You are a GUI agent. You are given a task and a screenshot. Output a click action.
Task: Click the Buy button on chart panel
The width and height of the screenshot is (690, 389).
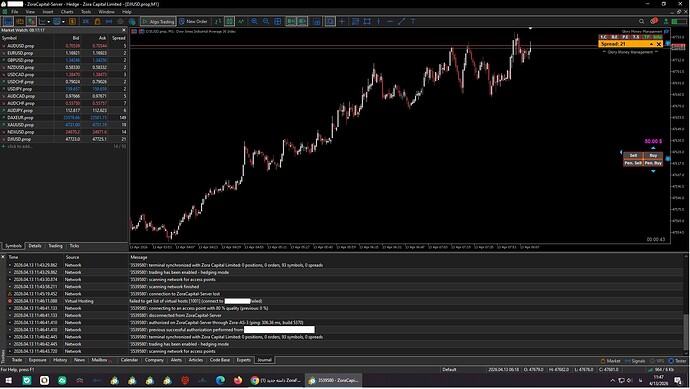click(x=653, y=155)
